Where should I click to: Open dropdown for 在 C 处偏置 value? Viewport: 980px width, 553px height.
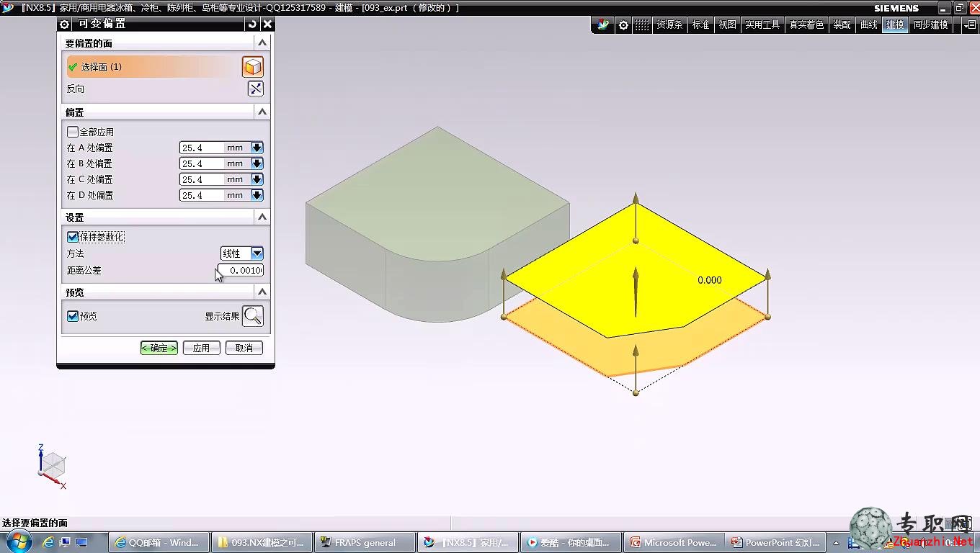click(257, 179)
